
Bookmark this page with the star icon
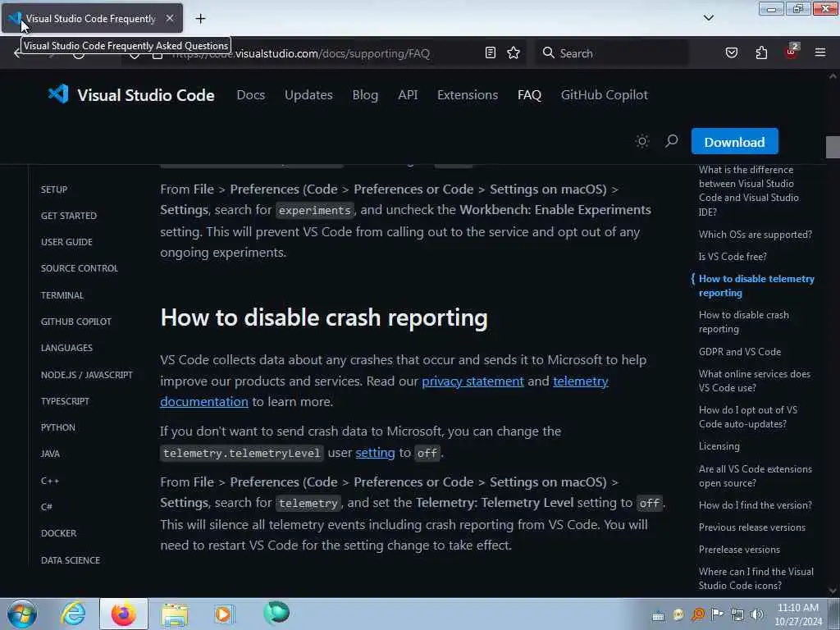tap(514, 52)
